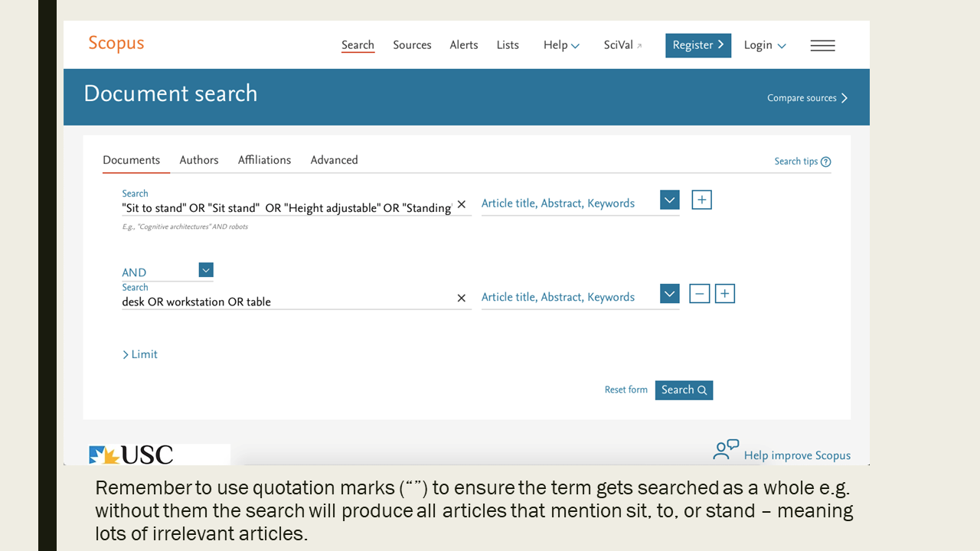This screenshot has height=551, width=980.
Task: Add search field using first row plus icon
Action: [x=701, y=200]
